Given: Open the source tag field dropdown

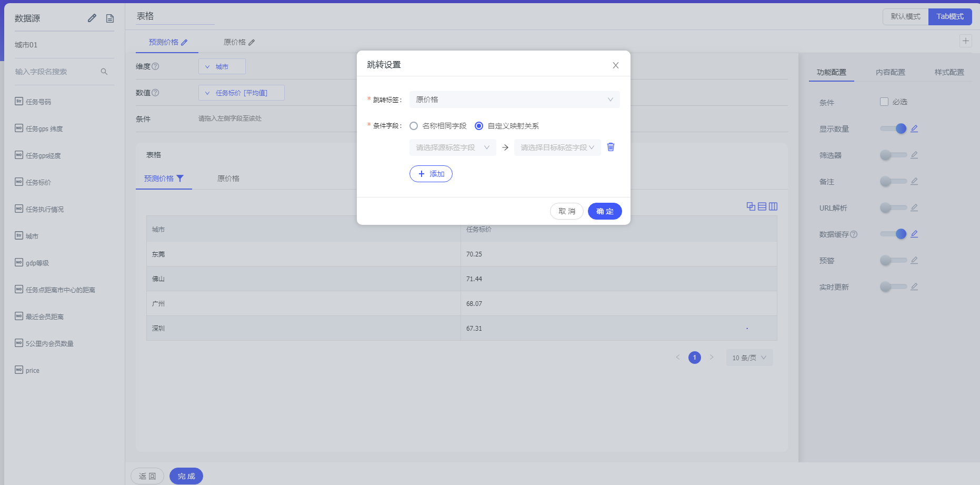Looking at the screenshot, I should 452,147.
